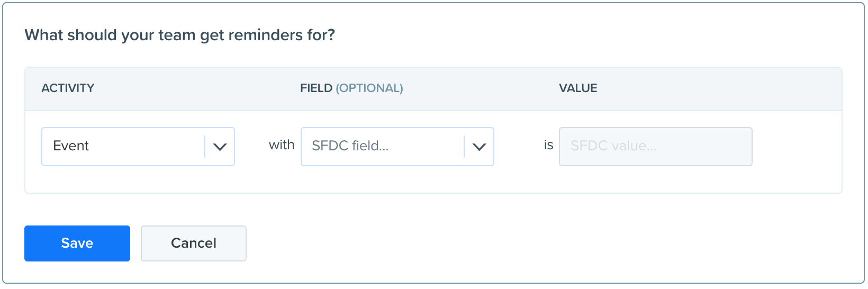This screenshot has height=289, width=868.
Task: Click the chevron icon in the Event dropdown
Action: (220, 147)
